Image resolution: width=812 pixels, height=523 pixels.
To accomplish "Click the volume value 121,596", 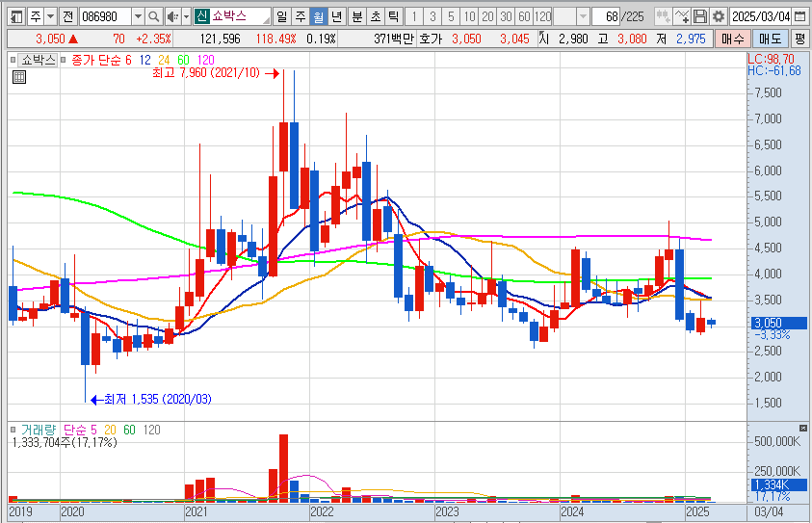I will [220, 39].
